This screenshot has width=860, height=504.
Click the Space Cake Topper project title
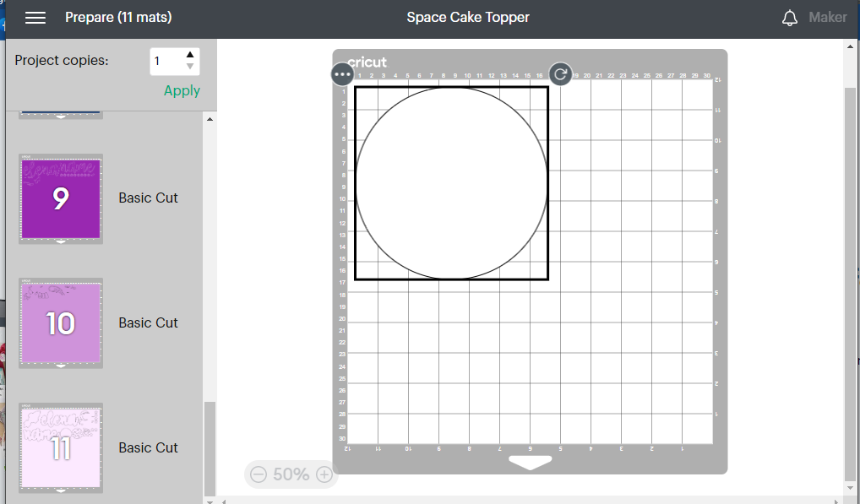tap(468, 18)
